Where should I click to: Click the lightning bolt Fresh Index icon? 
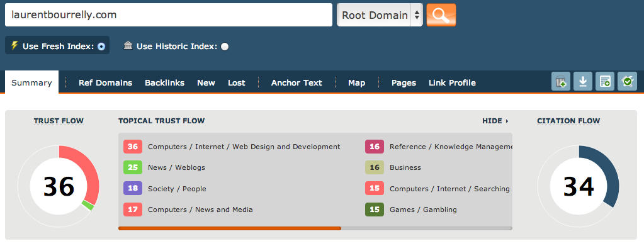click(14, 45)
